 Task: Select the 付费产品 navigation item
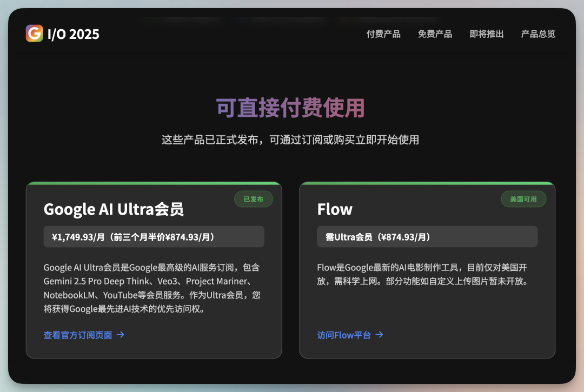pos(383,34)
